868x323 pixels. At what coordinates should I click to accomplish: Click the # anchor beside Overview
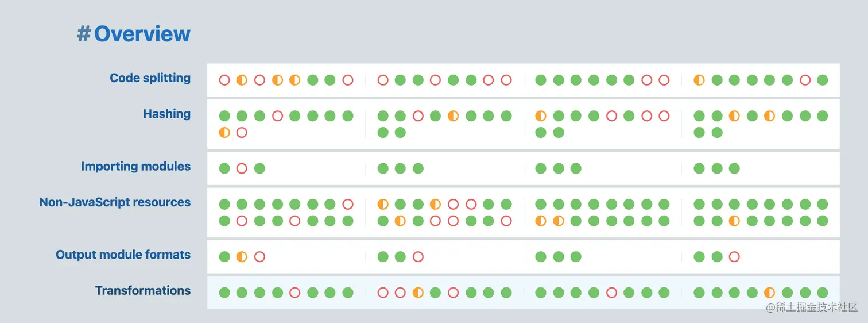pos(84,34)
